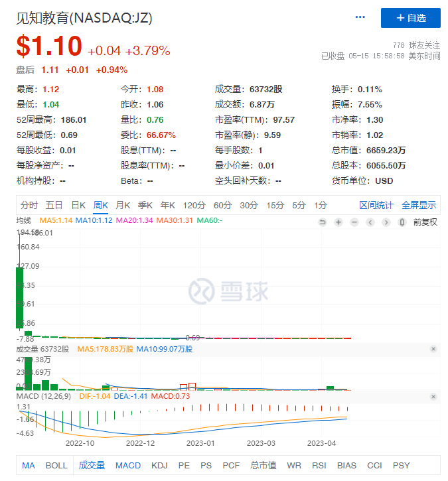Click the MA10:1.12 moving average label
Viewport: 448px width, 481px height.
(94, 220)
